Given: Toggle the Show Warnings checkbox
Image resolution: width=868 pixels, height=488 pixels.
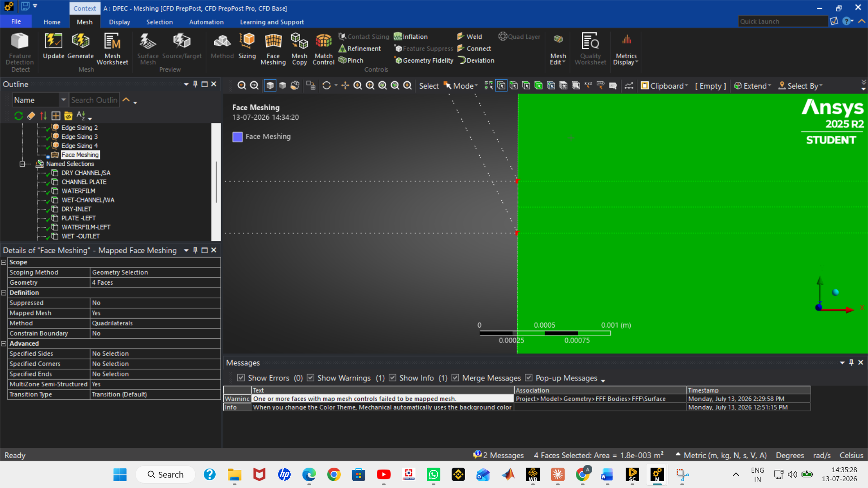Looking at the screenshot, I should [x=311, y=378].
